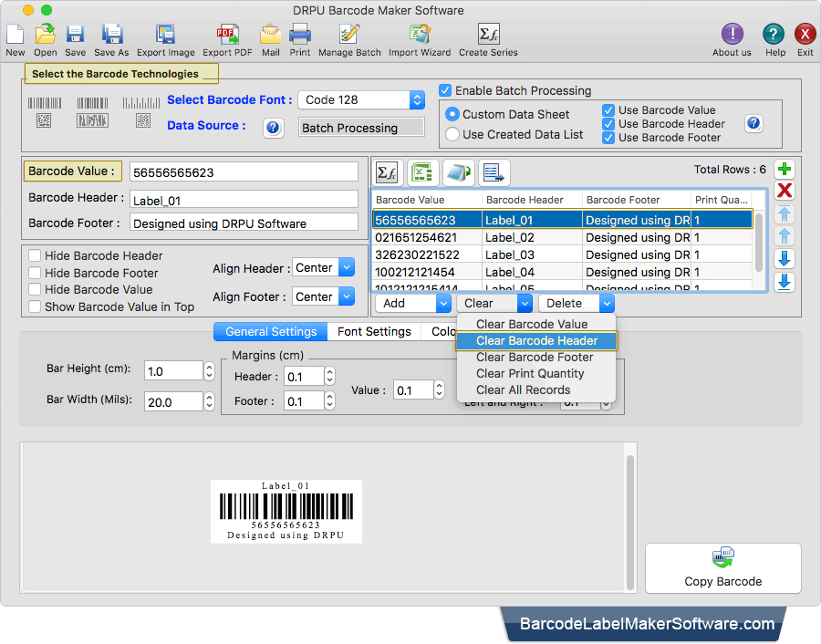
Task: Check Show Barcode Value in Top
Action: point(35,306)
